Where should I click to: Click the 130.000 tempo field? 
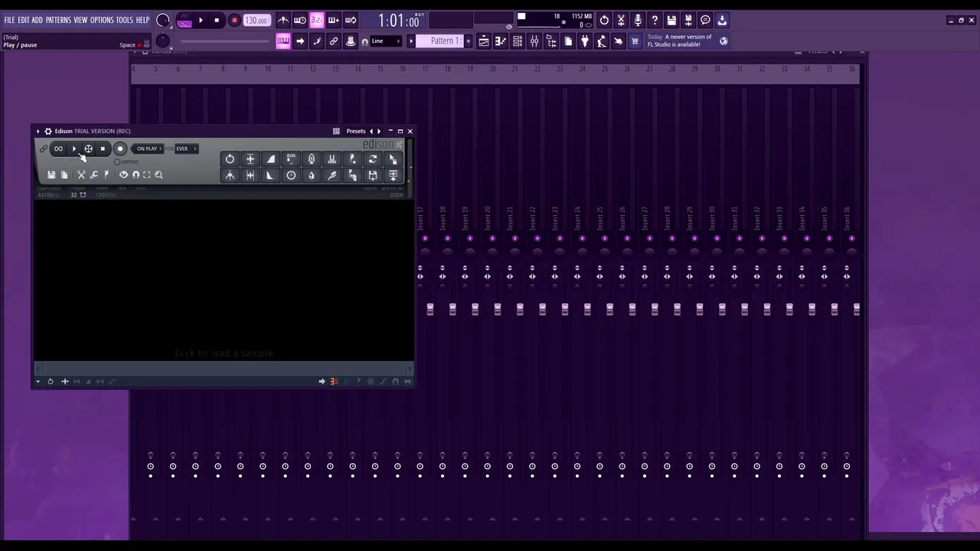tap(256, 21)
